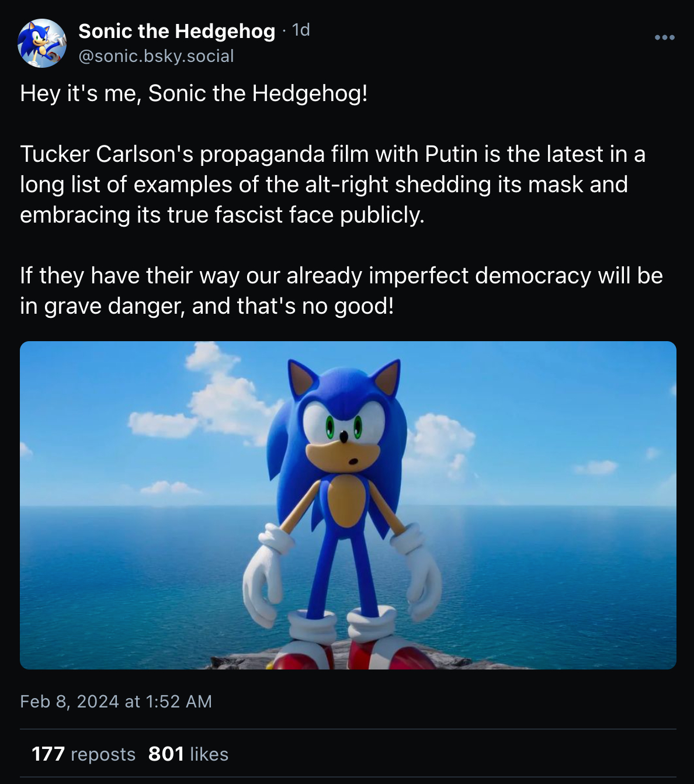View the 801 likes list
Screen dimensions: 694x784
[x=166, y=754]
